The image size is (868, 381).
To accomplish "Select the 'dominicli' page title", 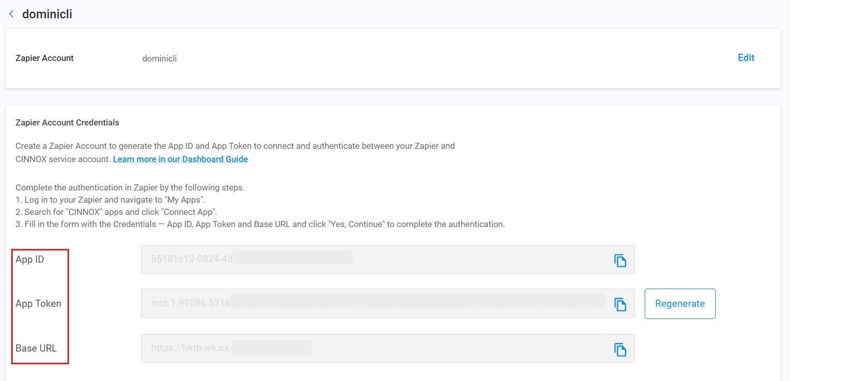I will point(47,14).
